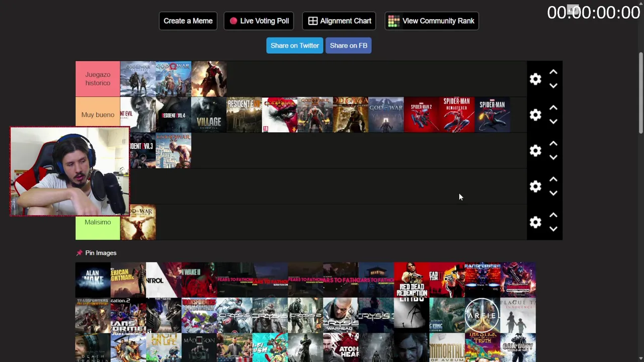Move the empty tier row down
Screen dimensions: 644x362
(553, 193)
